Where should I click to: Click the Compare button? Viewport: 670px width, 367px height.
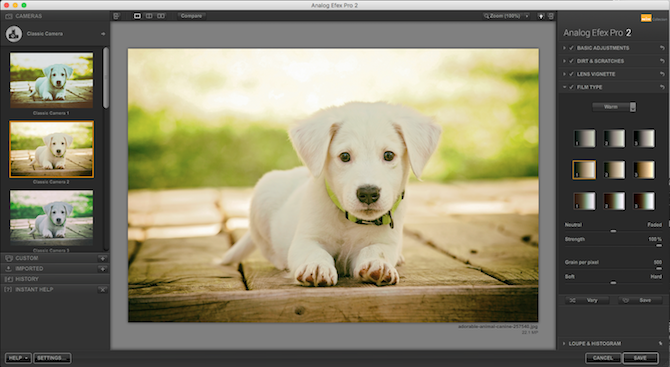191,16
